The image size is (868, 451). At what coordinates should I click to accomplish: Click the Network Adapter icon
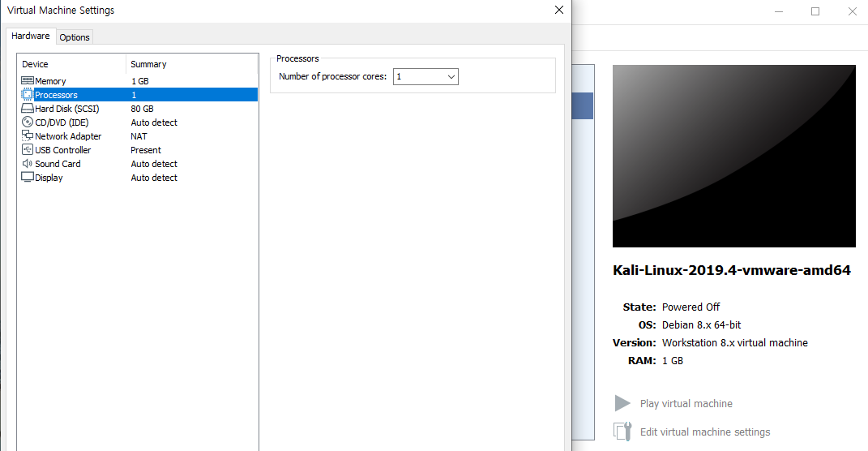27,135
